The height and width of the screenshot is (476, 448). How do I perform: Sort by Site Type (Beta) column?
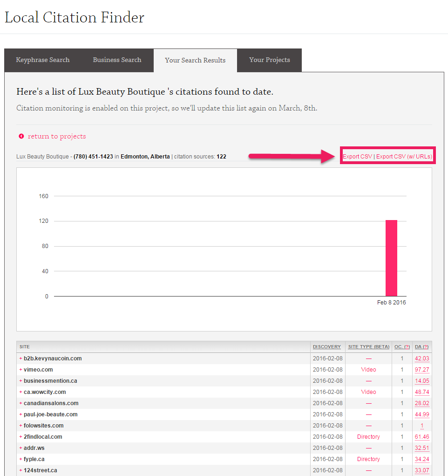point(368,347)
